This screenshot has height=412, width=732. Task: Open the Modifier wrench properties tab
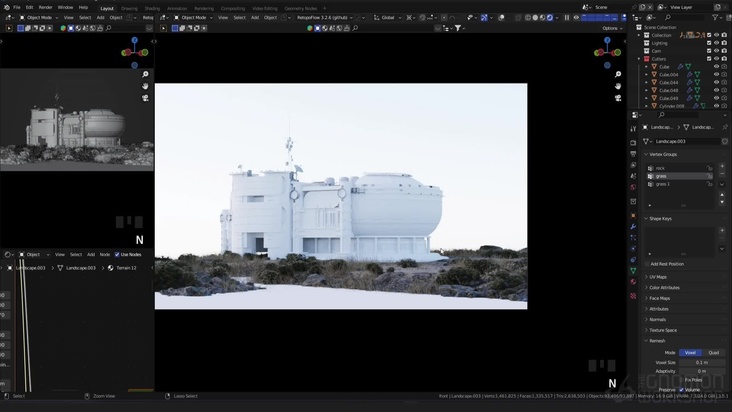click(x=633, y=227)
